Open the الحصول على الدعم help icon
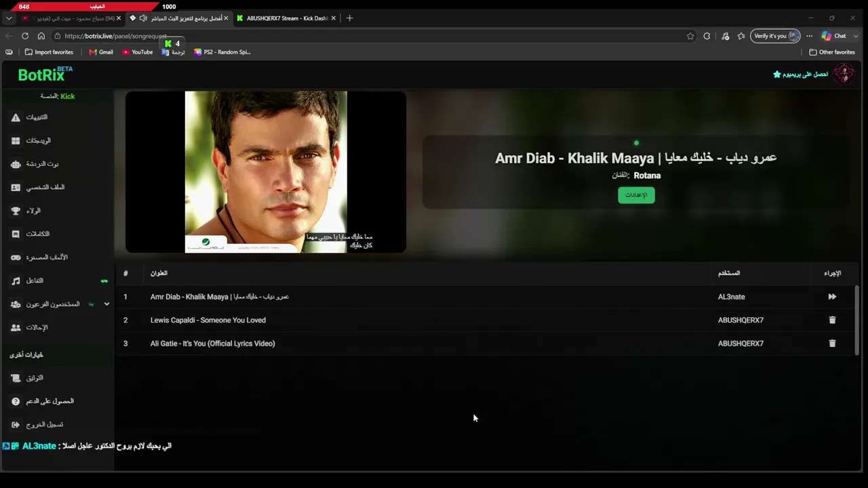 pos(16,401)
